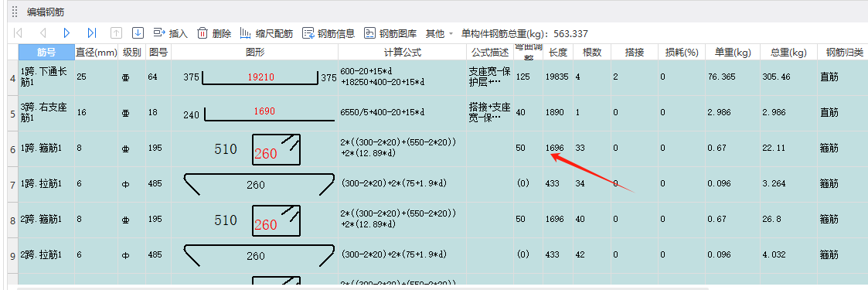
Task: Click length value 19835
Action: [557, 77]
